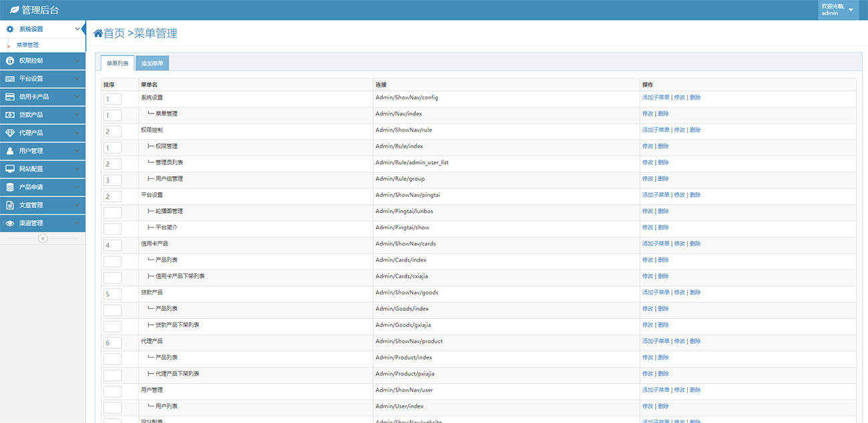868x423 pixels.
Task: Click the 权限控制 lock icon in sidebar
Action: click(10, 61)
